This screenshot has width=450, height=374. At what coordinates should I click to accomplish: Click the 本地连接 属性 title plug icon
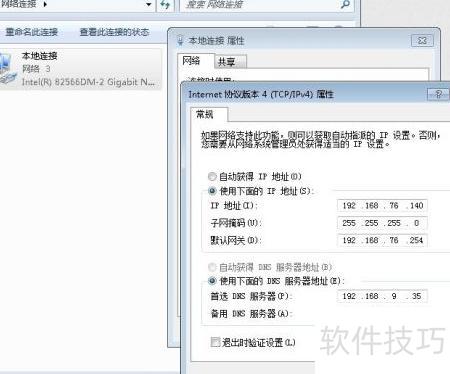pyautogui.click(x=180, y=41)
